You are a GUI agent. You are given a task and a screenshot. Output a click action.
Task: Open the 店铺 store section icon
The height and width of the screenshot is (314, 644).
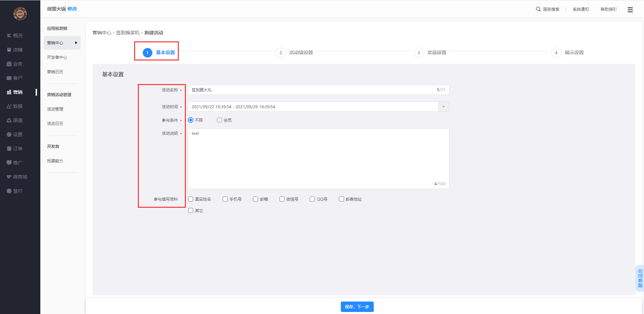tap(9, 50)
